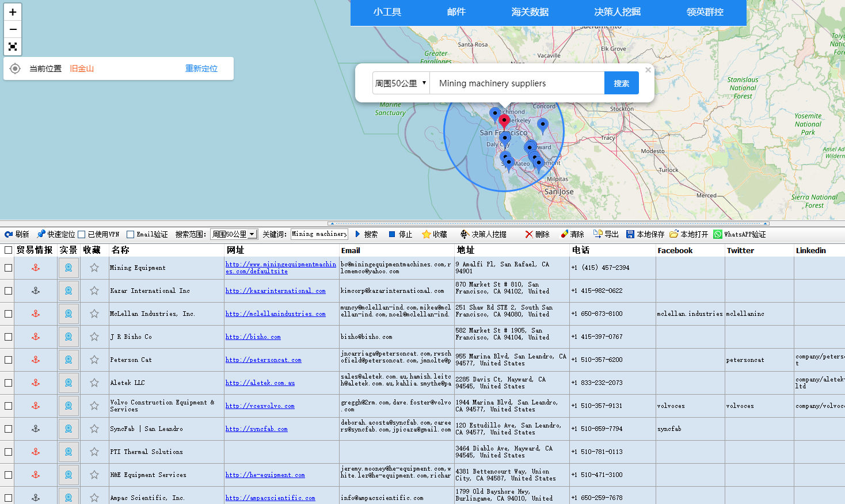This screenshot has width=845, height=504.
Task: Run WhatsApp verification
Action: tap(740, 234)
